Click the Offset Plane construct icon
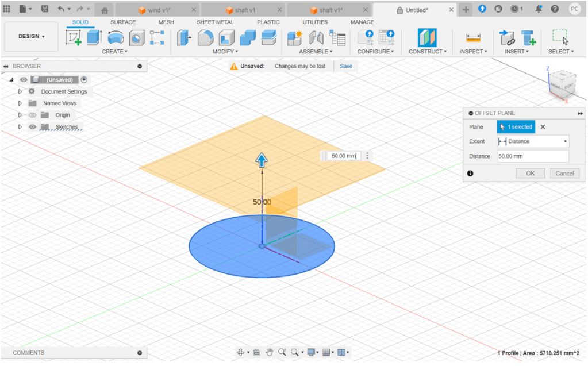Viewport: 588px width, 366px height. (426, 38)
